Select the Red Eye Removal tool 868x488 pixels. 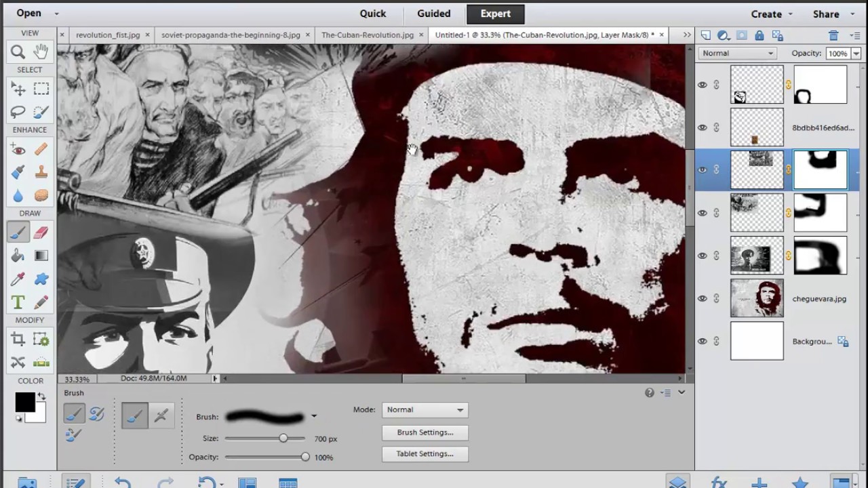coord(18,149)
